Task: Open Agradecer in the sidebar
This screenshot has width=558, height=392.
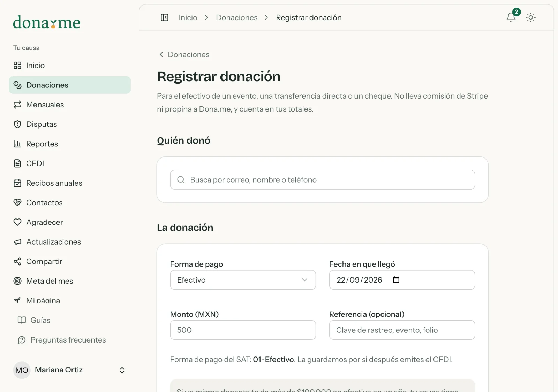Action: coord(70,222)
